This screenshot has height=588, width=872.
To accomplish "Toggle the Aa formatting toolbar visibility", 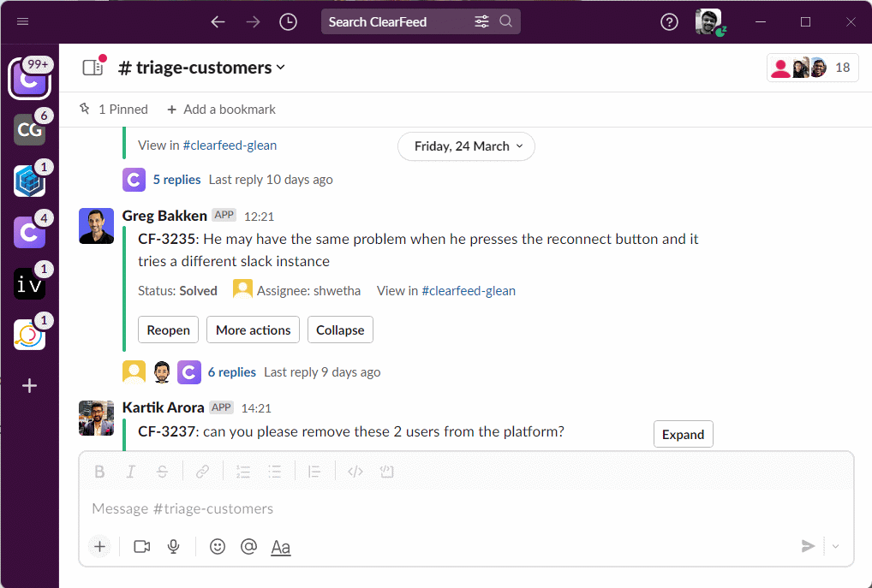I will pyautogui.click(x=281, y=547).
